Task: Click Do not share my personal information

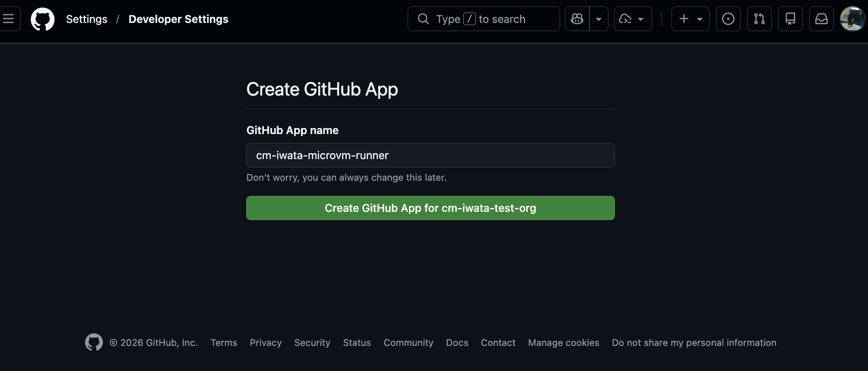Action: pos(694,342)
